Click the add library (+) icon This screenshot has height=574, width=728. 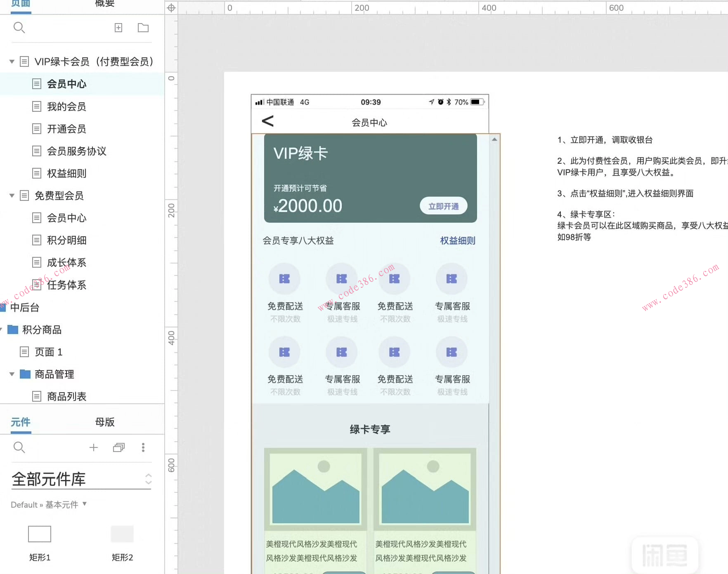coord(94,447)
